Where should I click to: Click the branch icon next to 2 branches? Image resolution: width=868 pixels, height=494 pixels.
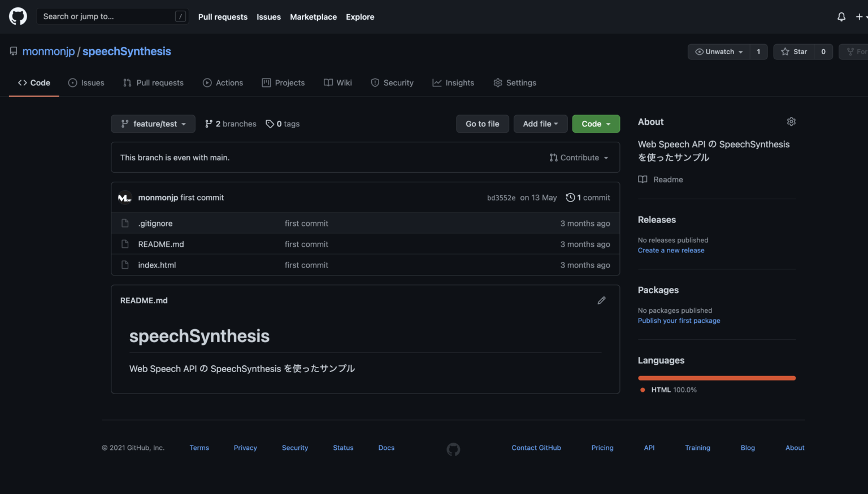coord(209,124)
